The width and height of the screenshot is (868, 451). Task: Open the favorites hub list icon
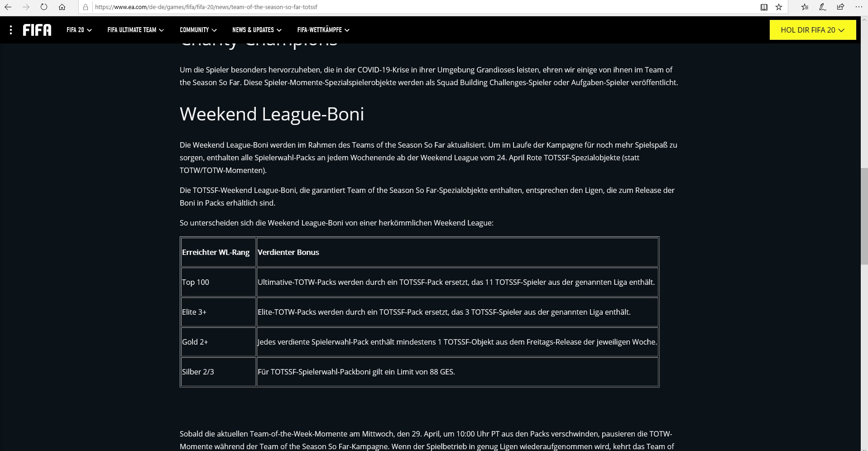click(805, 7)
